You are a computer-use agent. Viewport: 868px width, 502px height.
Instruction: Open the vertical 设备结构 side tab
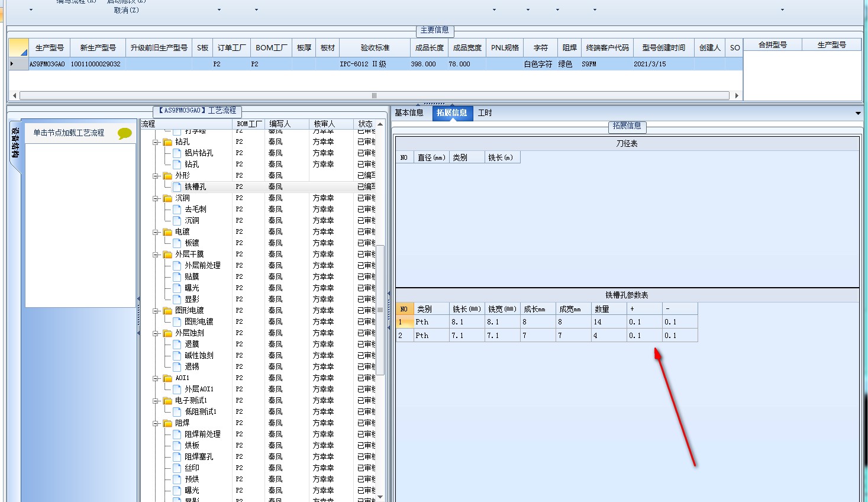click(x=15, y=143)
